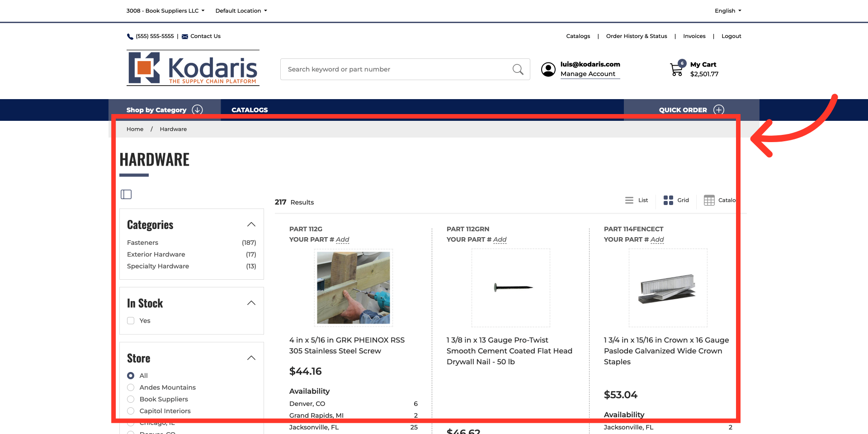The height and width of the screenshot is (434, 868).
Task: Open the CATALOGS nav tab
Action: pyautogui.click(x=250, y=110)
